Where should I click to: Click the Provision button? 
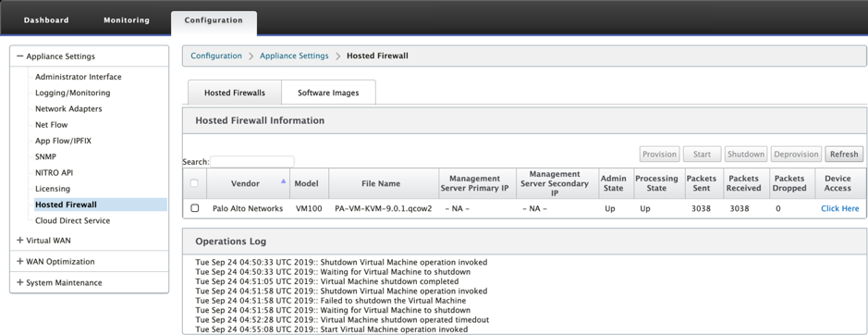(x=660, y=155)
